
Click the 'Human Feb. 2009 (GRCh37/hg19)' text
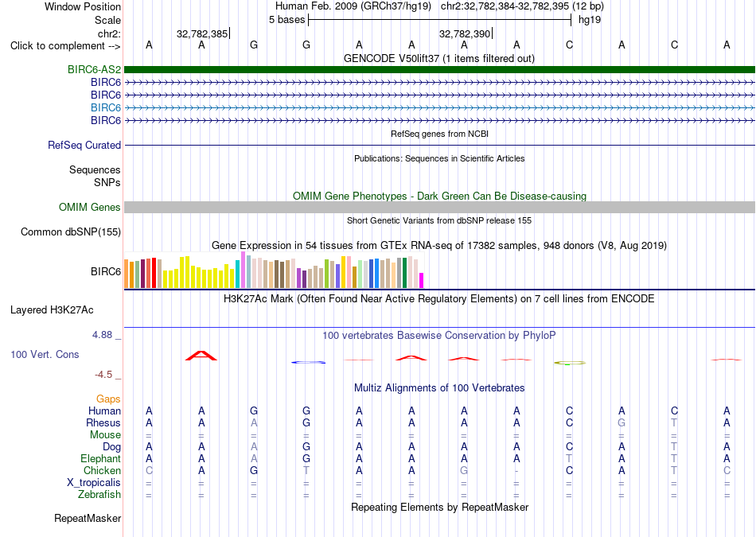pos(353,6)
